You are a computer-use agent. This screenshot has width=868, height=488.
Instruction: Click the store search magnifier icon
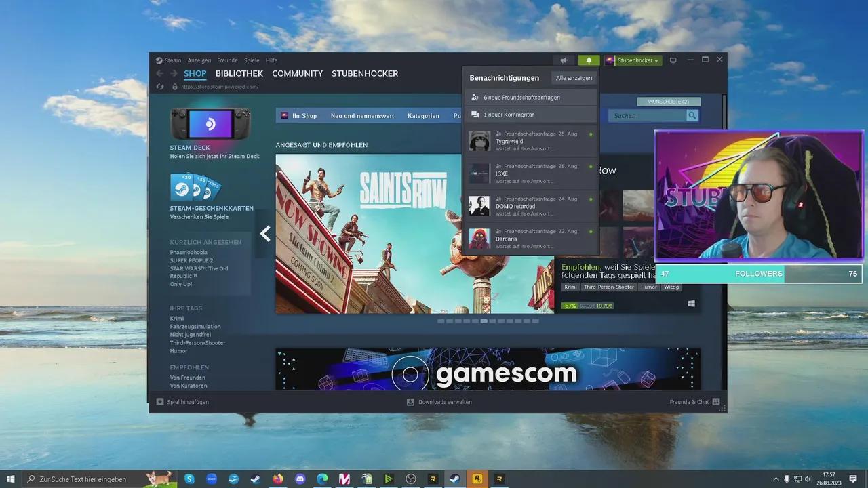[692, 116]
